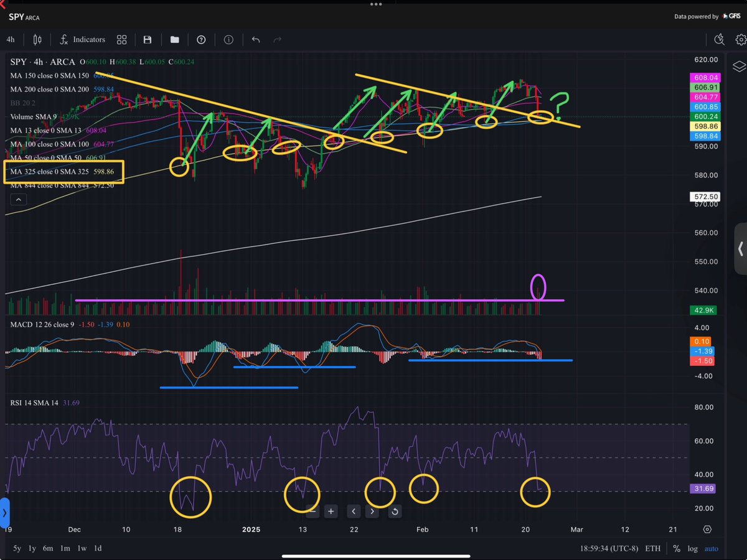747x560 pixels.
Task: Zoom in chart with plus button
Action: (x=331, y=511)
